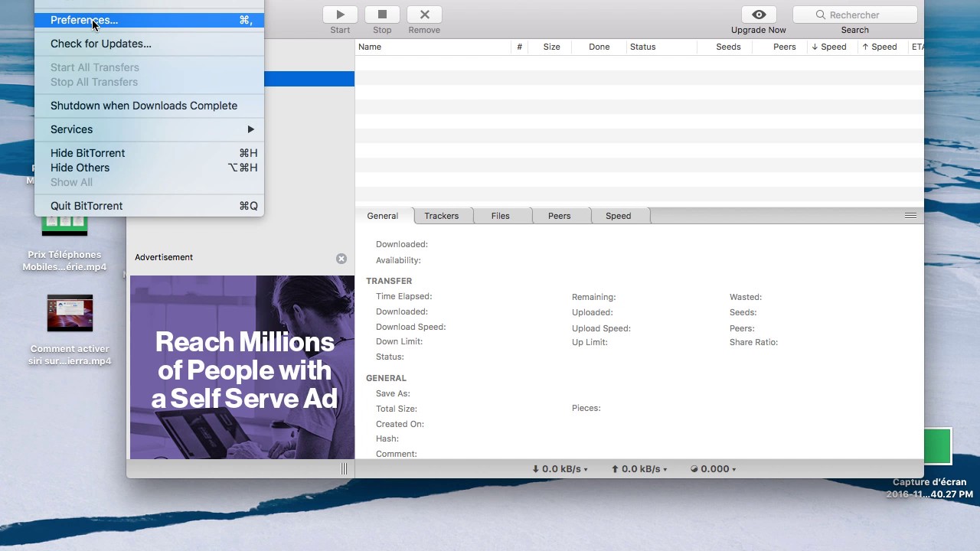Screen dimensions: 980x551
Task: Select Comment activer siri mp4 desktop file
Action: 70,331
